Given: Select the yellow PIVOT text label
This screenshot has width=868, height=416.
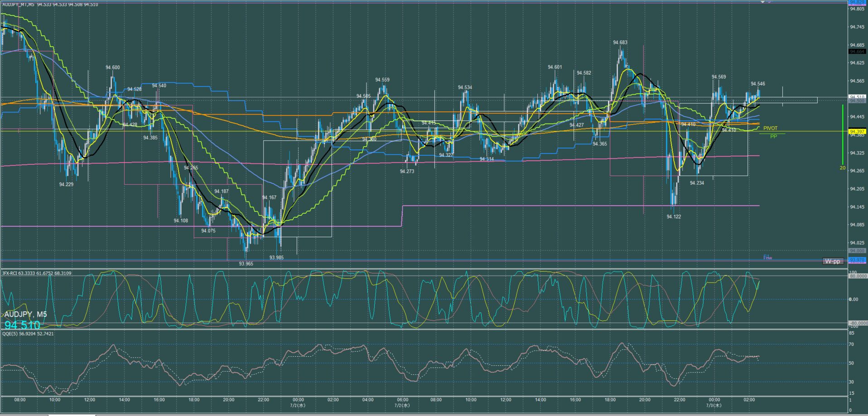Looking at the screenshot, I should [770, 129].
